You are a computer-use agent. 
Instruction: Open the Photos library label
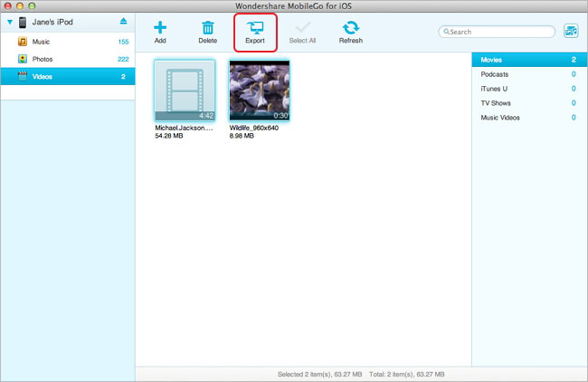click(x=43, y=59)
